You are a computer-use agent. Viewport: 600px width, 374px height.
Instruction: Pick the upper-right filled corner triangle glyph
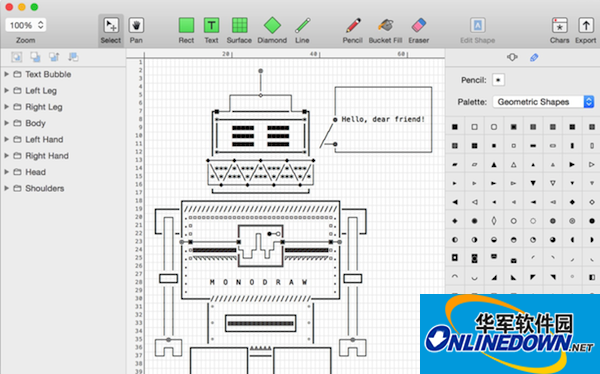553,277
